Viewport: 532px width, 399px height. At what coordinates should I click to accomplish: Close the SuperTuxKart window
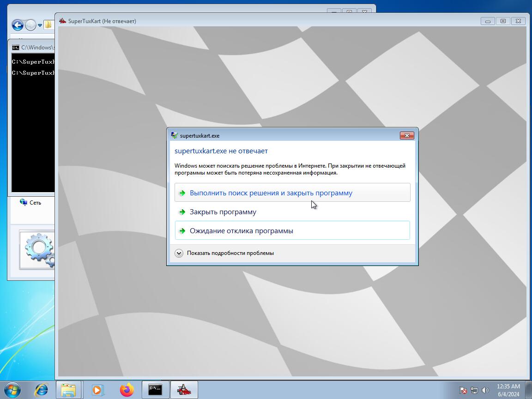[x=519, y=21]
